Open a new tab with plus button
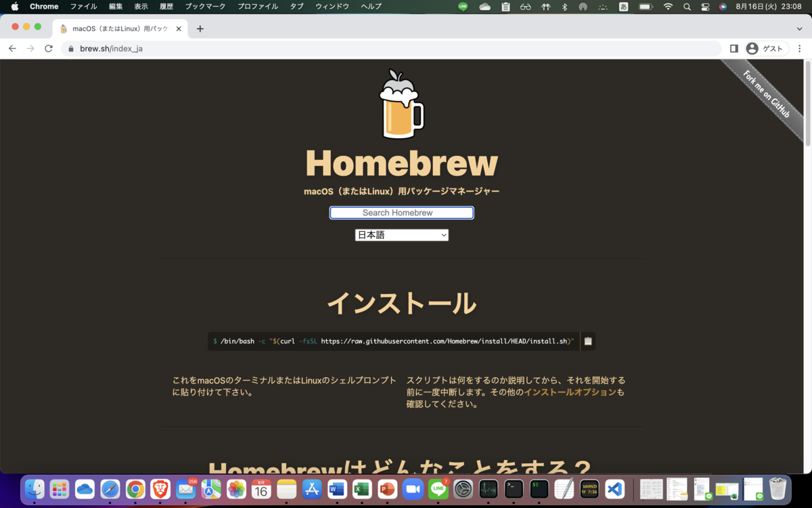 (200, 28)
